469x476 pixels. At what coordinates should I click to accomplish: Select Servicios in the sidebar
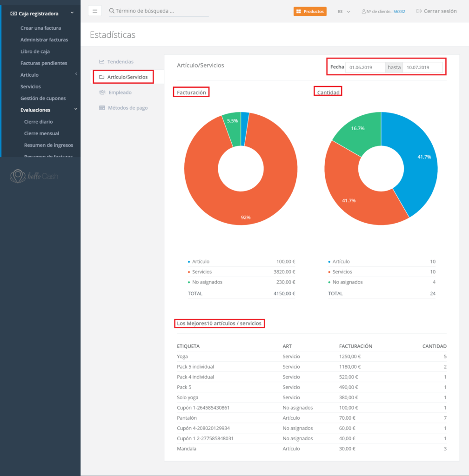pos(31,86)
